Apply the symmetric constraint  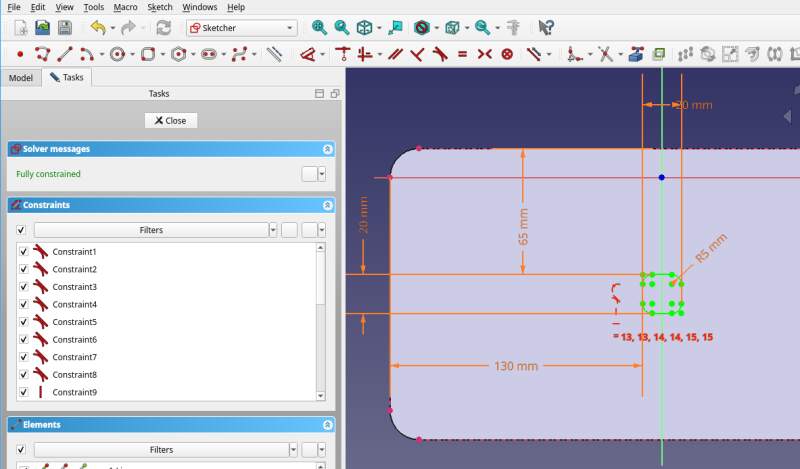point(485,54)
